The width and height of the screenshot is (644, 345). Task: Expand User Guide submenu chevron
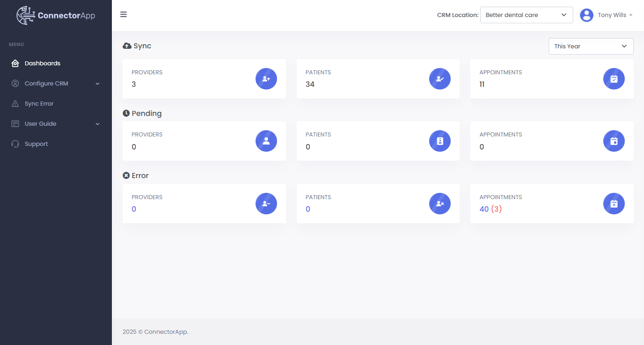coord(98,124)
